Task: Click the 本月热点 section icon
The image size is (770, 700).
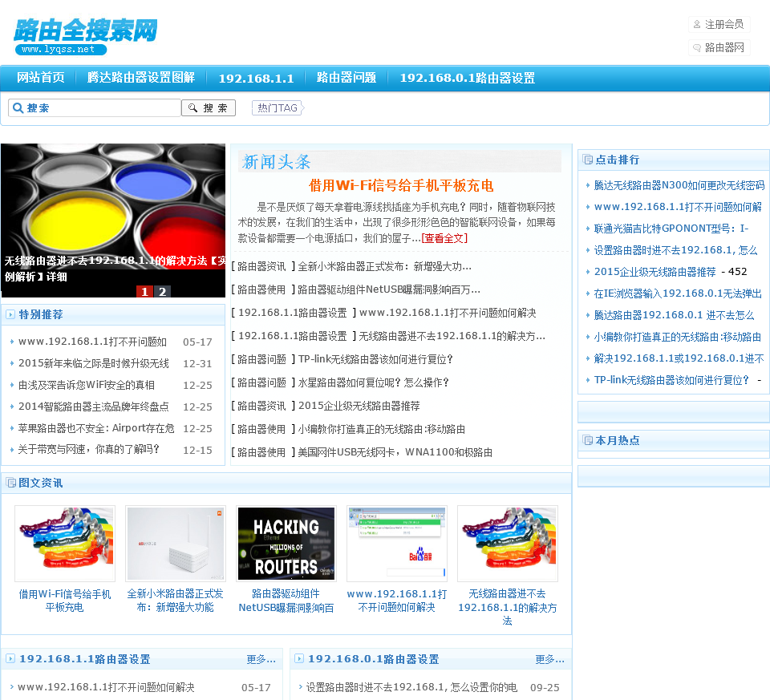Action: point(588,440)
